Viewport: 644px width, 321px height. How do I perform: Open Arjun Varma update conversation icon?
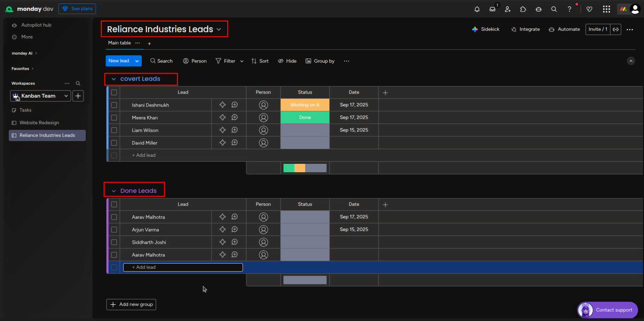tap(235, 229)
